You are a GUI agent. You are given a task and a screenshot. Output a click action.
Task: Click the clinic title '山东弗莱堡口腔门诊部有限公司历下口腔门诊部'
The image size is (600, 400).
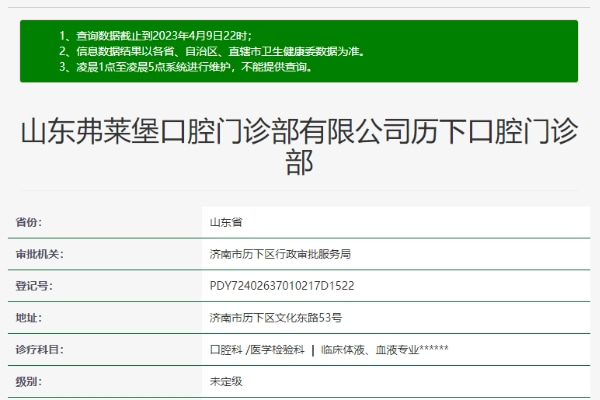pyautogui.click(x=299, y=147)
